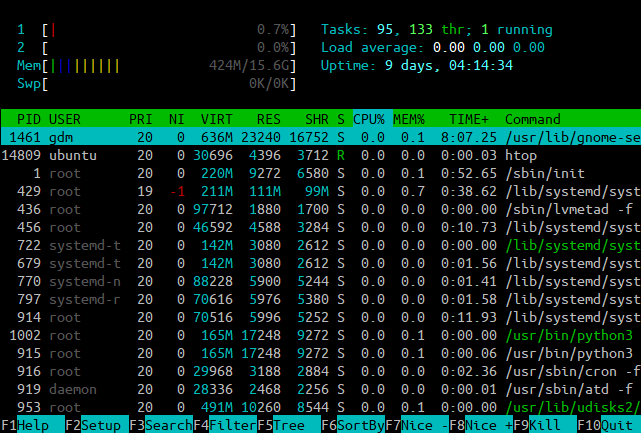Viewport: 641px width, 433px height.
Task: Sort by the RES column header
Action: pyautogui.click(x=269, y=119)
